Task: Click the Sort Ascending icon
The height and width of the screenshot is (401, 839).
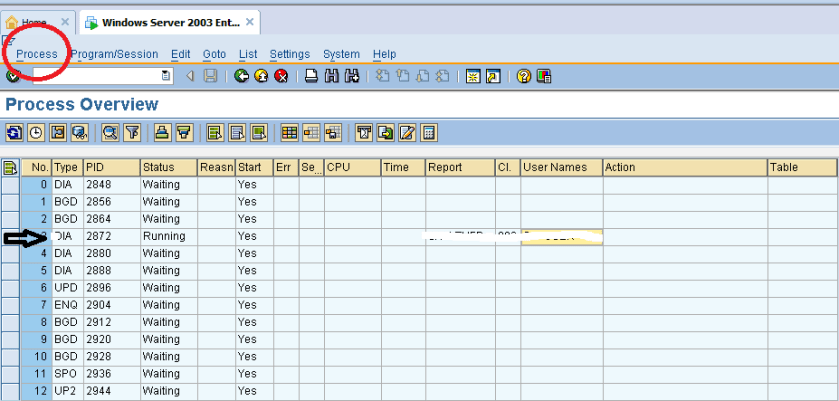Action: 161,132
